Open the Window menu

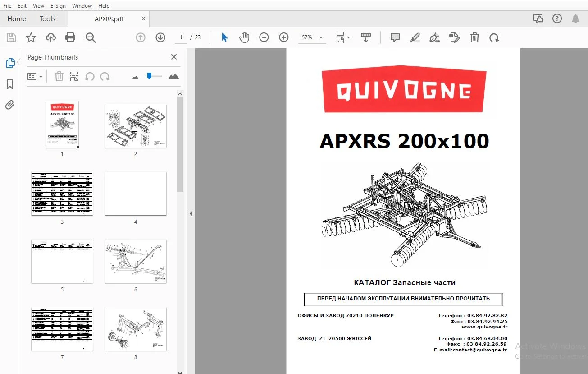tap(82, 6)
